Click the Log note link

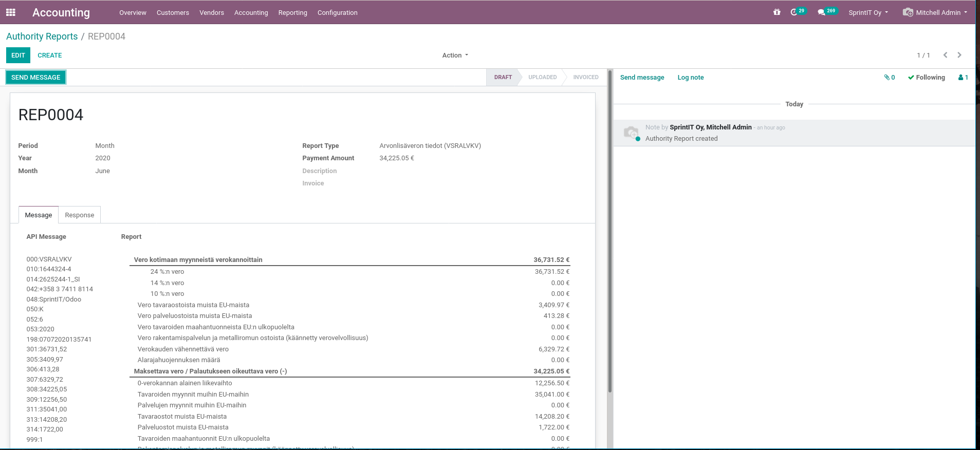click(690, 78)
